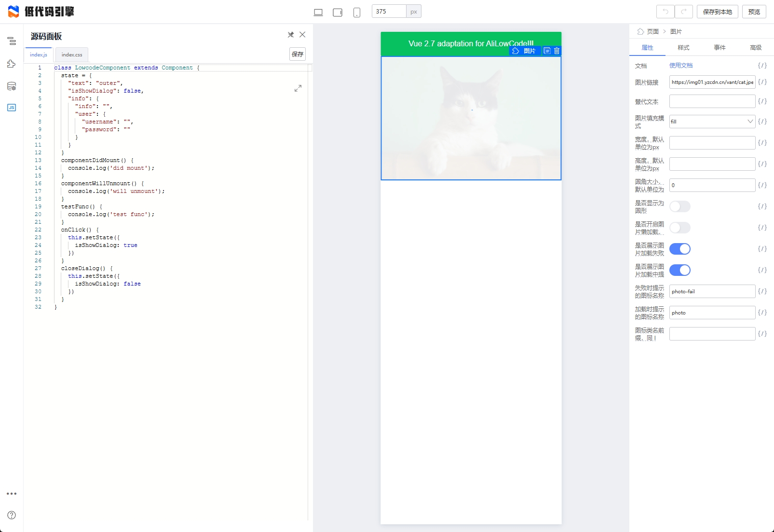This screenshot has width=774, height=532.
Task: Click the 图标类名前缀 input field
Action: point(712,334)
